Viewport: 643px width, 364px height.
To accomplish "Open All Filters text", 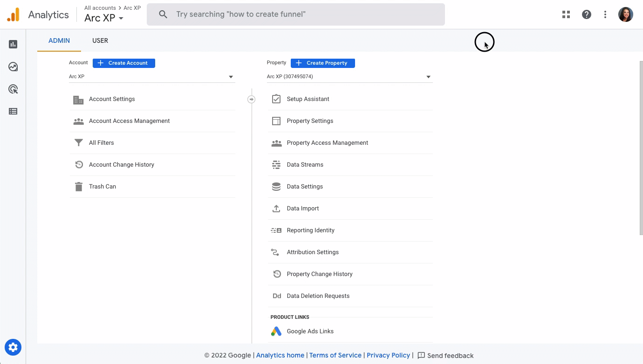I will coord(101,143).
